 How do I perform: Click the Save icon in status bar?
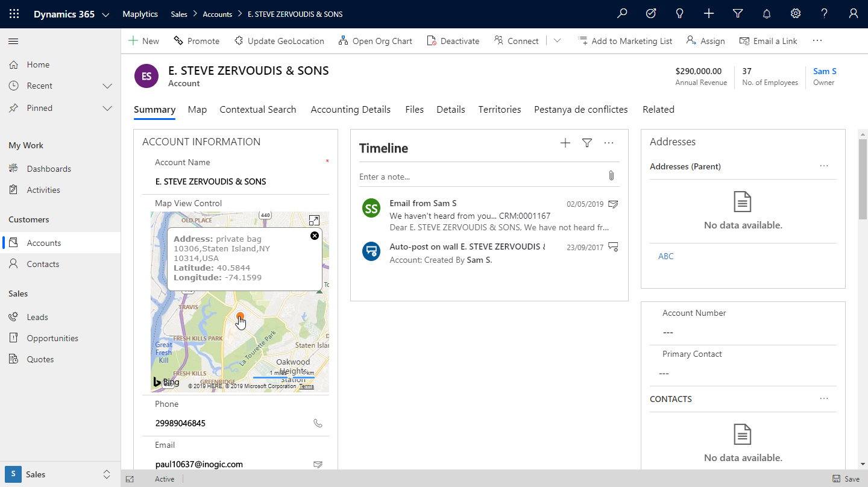(846, 479)
